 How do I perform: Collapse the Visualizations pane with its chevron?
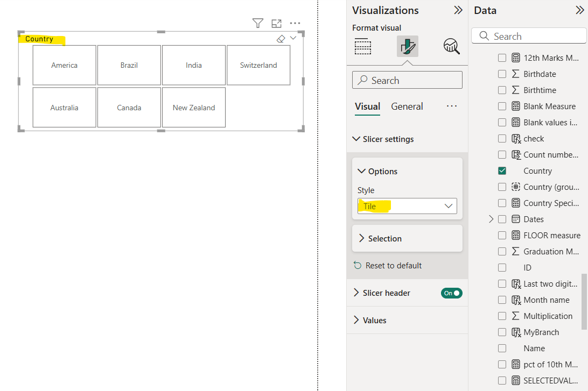[458, 10]
